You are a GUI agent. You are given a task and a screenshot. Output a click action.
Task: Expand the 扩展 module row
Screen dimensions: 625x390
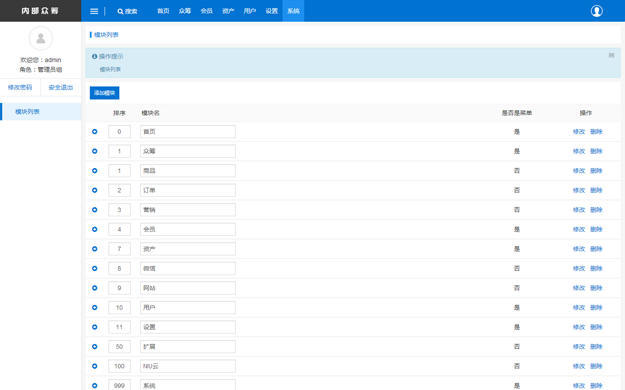(x=94, y=347)
